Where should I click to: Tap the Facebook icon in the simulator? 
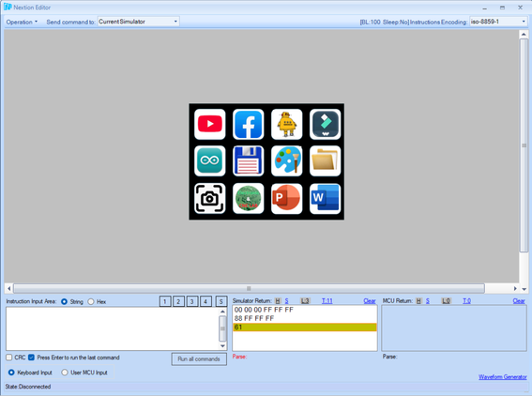248,124
